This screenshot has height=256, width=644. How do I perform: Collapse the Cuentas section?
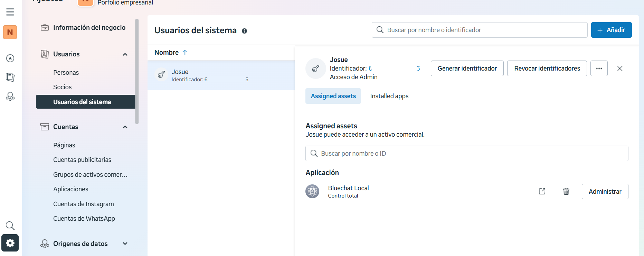[125, 127]
